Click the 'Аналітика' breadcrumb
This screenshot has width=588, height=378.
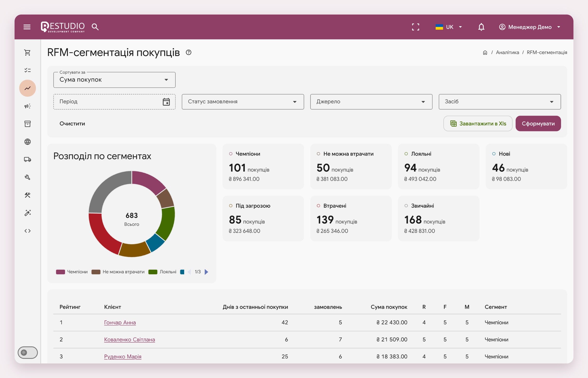tap(507, 53)
